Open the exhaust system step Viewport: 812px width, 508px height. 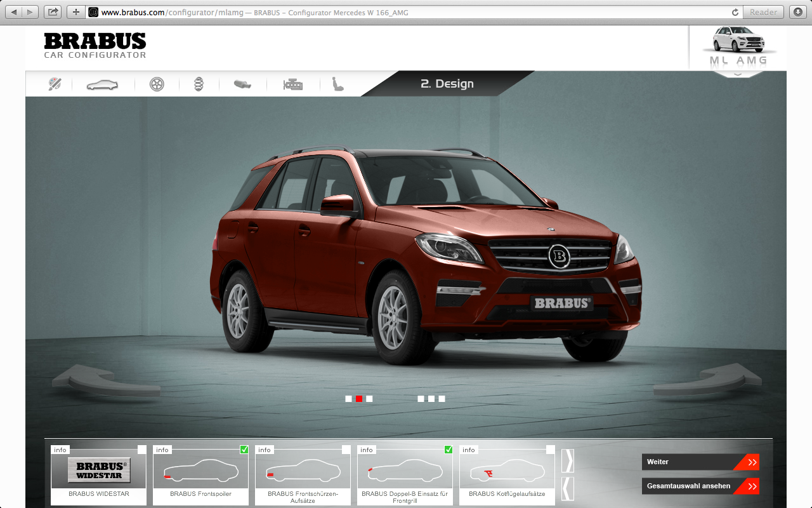242,84
